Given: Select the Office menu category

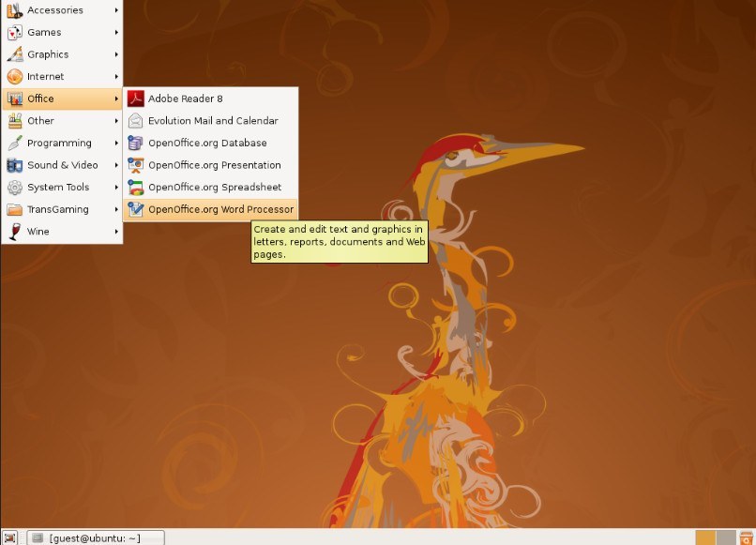Looking at the screenshot, I should [x=42, y=98].
